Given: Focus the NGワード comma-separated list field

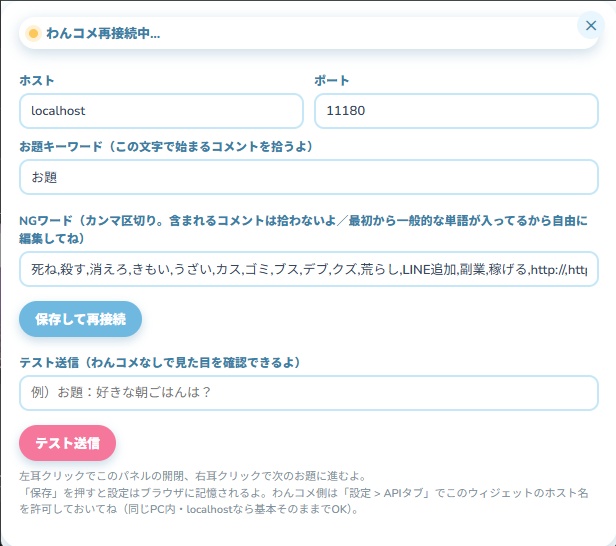Looking at the screenshot, I should coord(309,269).
